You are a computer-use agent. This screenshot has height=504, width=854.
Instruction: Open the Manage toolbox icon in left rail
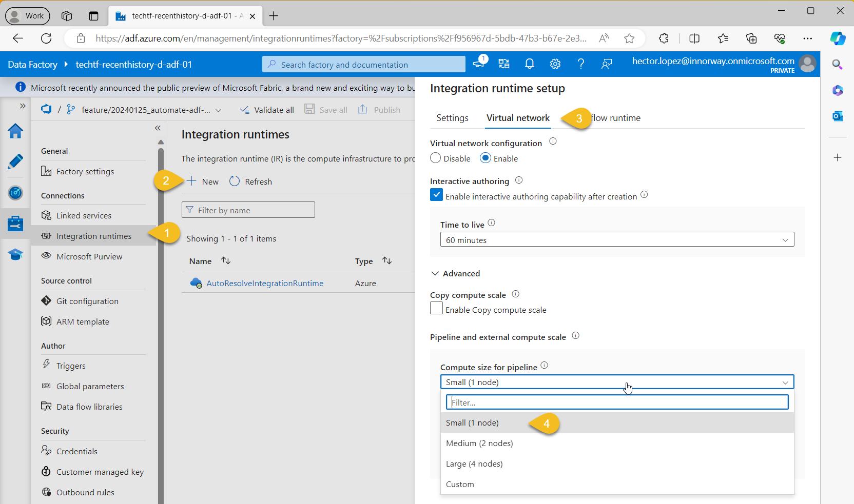tap(15, 223)
